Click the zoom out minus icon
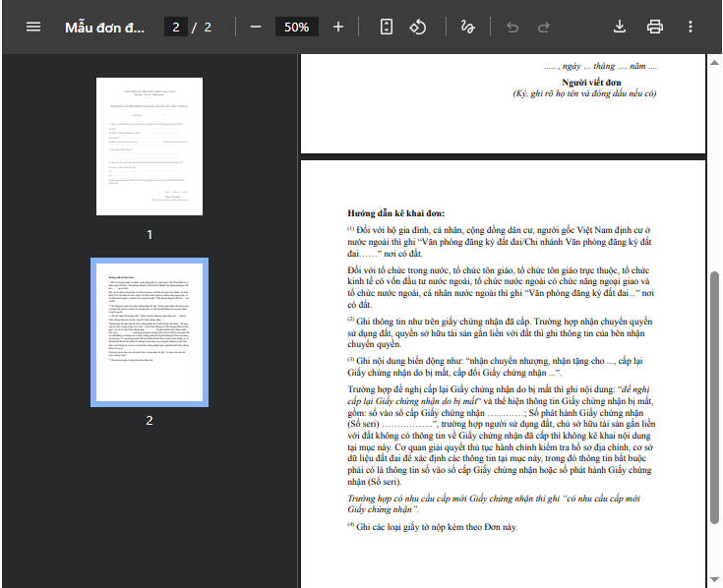723x588 pixels. [256, 27]
